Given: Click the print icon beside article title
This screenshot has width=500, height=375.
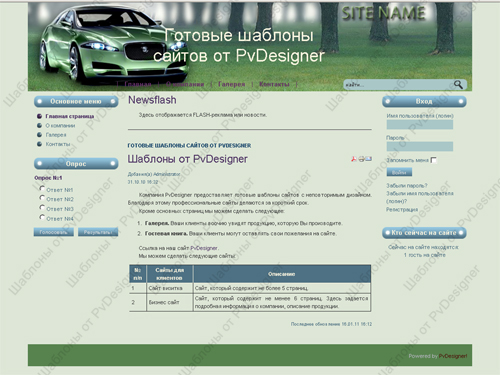Looking at the screenshot, I should (x=361, y=159).
